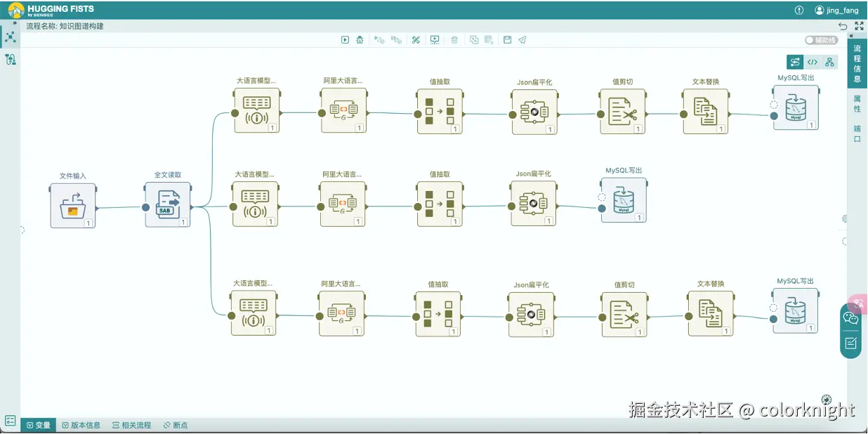Open the 版本信息 bottom tab

click(x=81, y=425)
